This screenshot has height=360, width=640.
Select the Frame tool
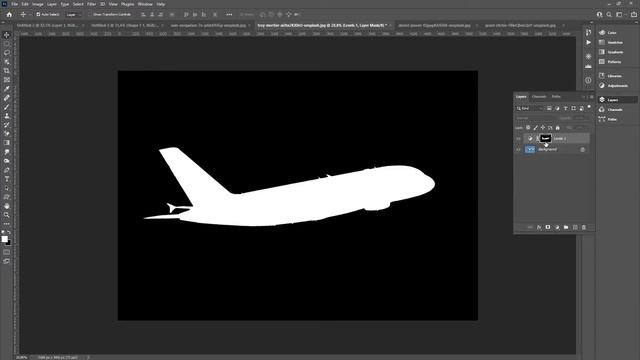tap(7, 80)
